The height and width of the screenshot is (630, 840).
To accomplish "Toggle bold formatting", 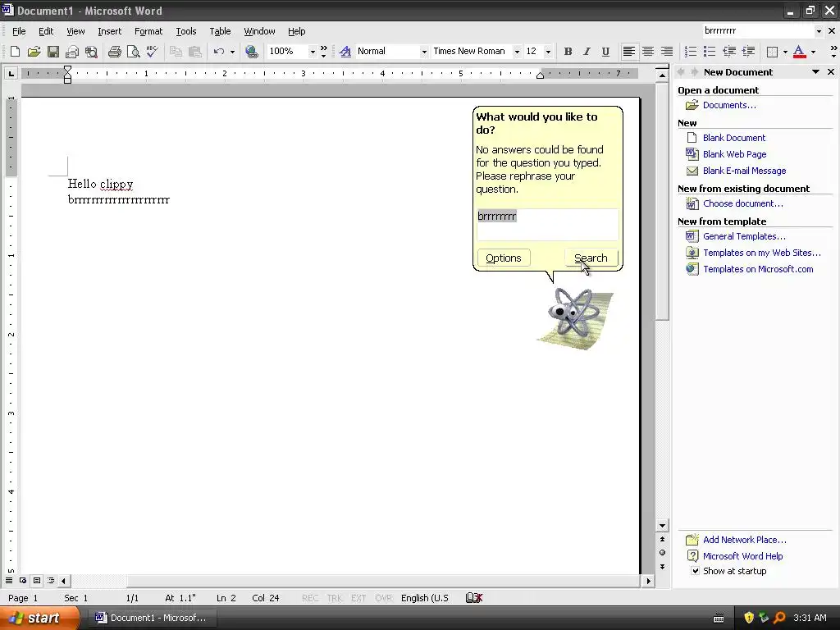I will click(568, 52).
